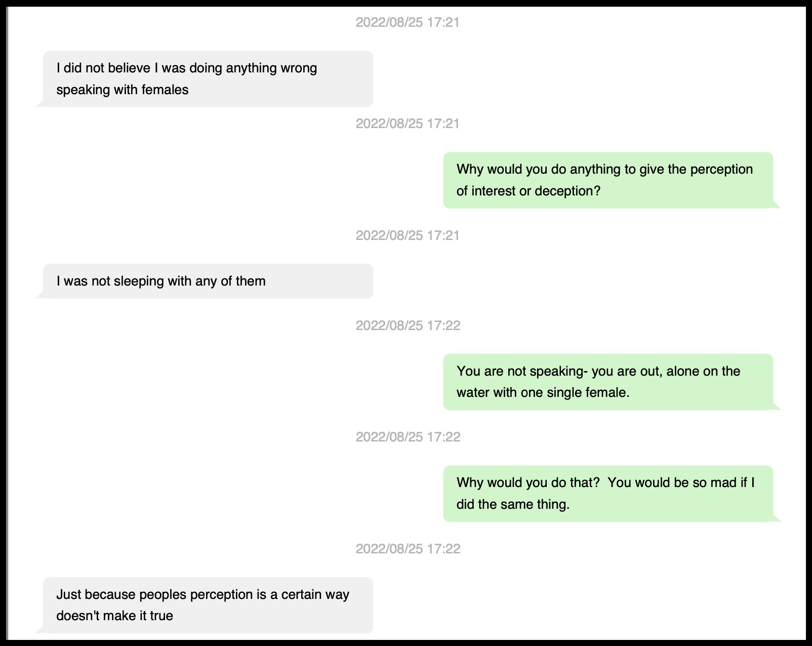This screenshot has height=646, width=812.
Task: Click the text "water with one single female."
Action: (543, 392)
